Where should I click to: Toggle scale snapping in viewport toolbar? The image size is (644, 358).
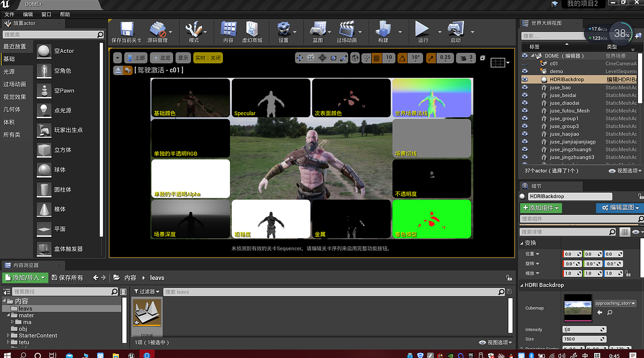click(x=431, y=58)
